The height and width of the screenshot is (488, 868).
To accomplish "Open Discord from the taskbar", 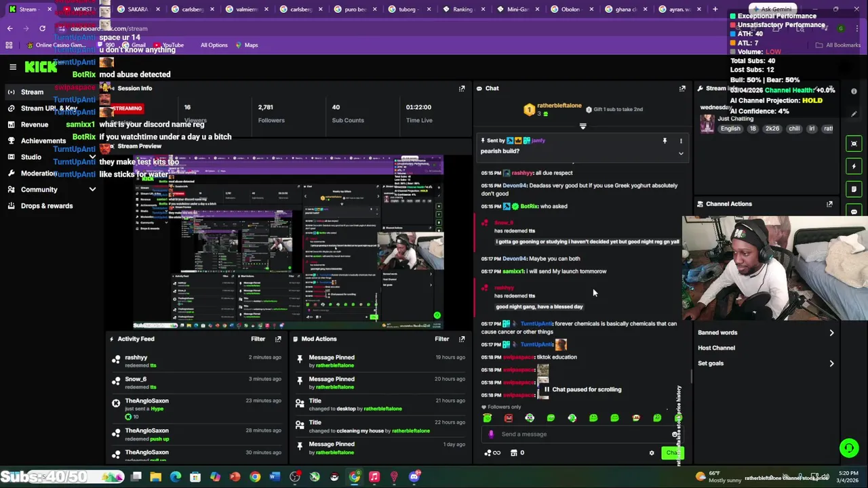I will click(414, 477).
